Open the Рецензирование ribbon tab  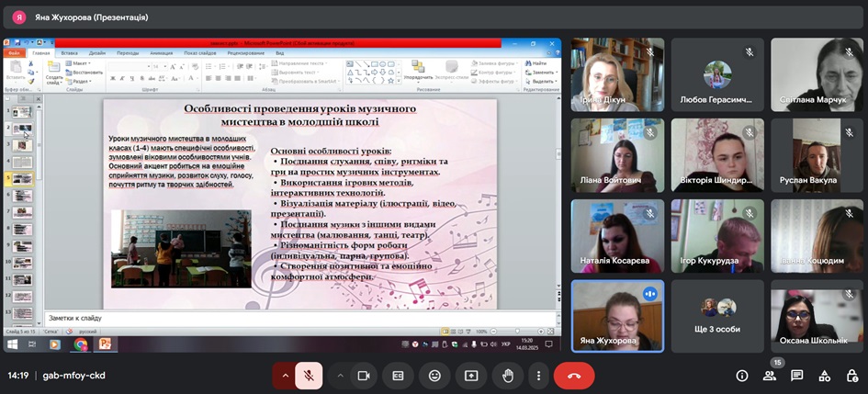point(246,53)
